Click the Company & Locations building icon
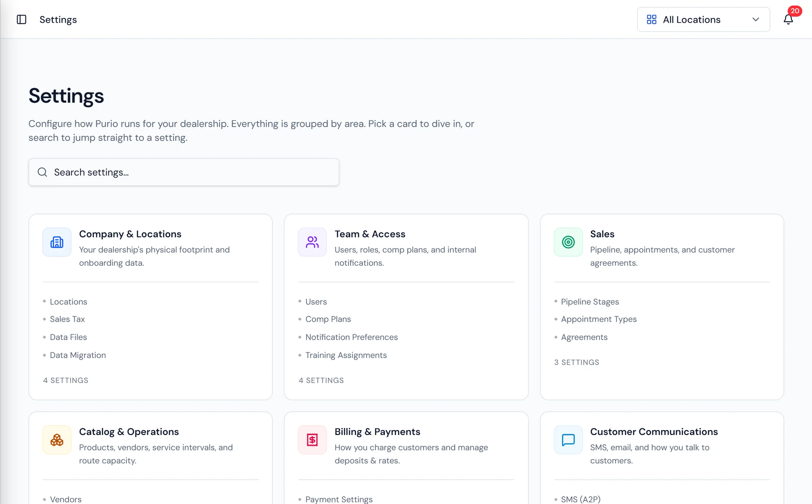This screenshot has width=812, height=504. click(x=57, y=242)
